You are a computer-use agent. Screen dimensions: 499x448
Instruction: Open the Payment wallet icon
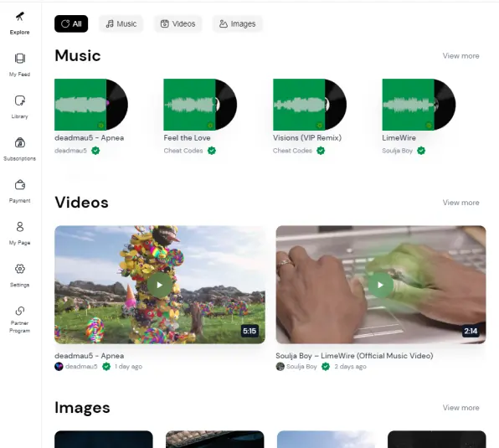pyautogui.click(x=20, y=185)
